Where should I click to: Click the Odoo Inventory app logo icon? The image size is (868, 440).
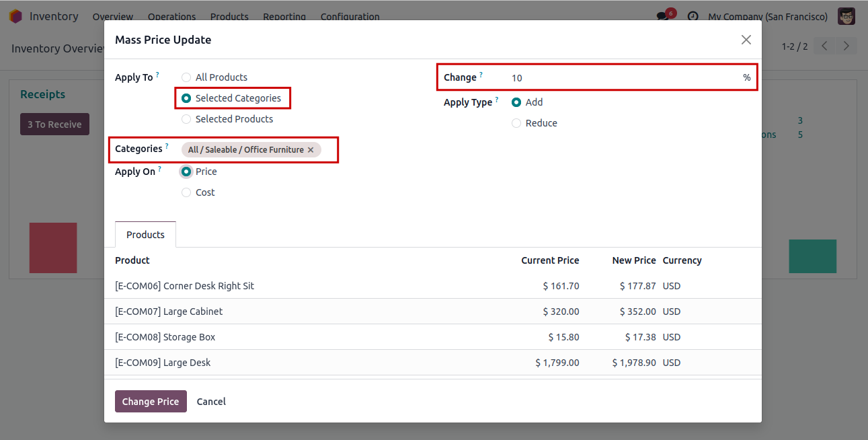15,16
